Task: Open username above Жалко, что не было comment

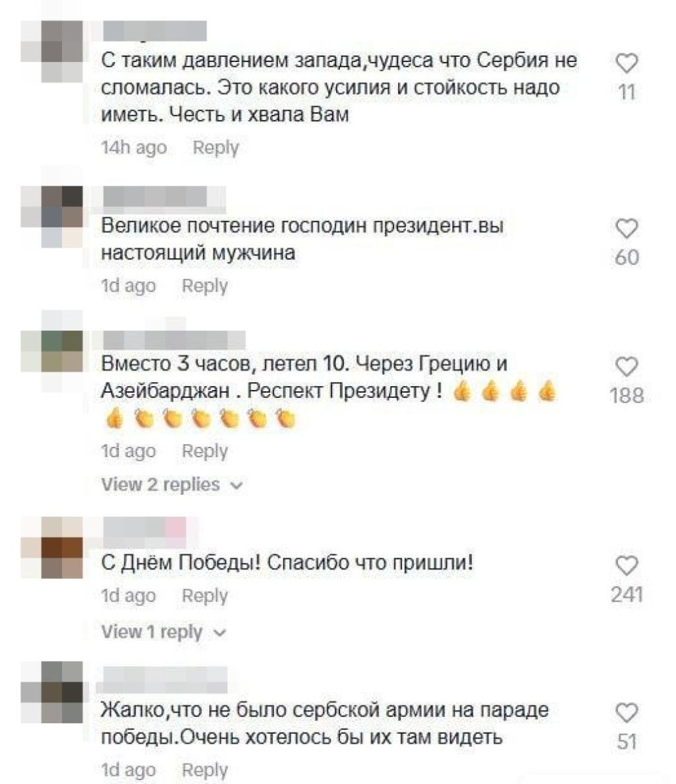Action: pos(162,680)
